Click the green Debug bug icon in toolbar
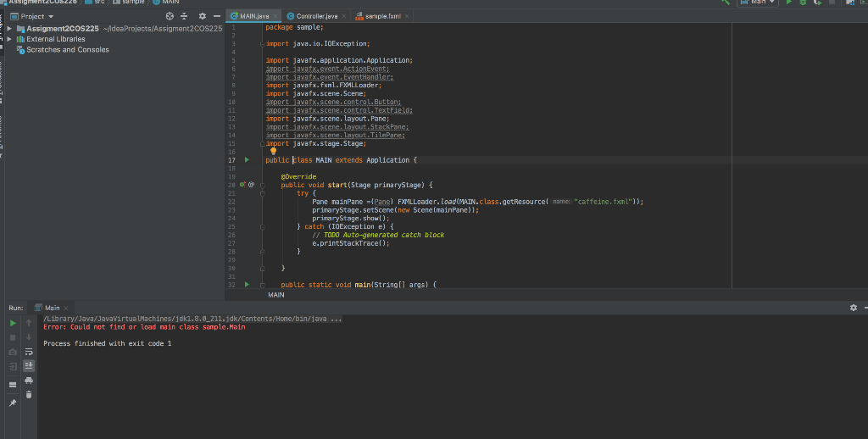This screenshot has width=868, height=439. pos(803,3)
